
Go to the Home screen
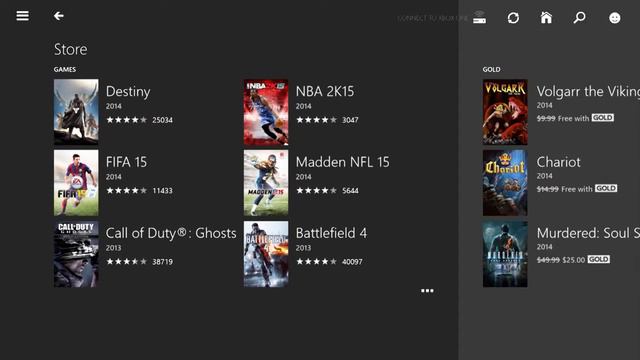(x=546, y=18)
